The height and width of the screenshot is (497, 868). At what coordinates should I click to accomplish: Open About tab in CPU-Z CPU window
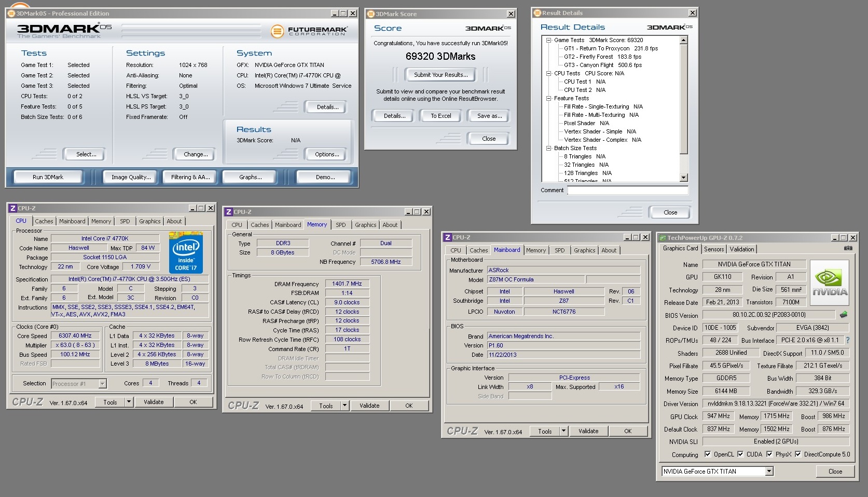174,221
